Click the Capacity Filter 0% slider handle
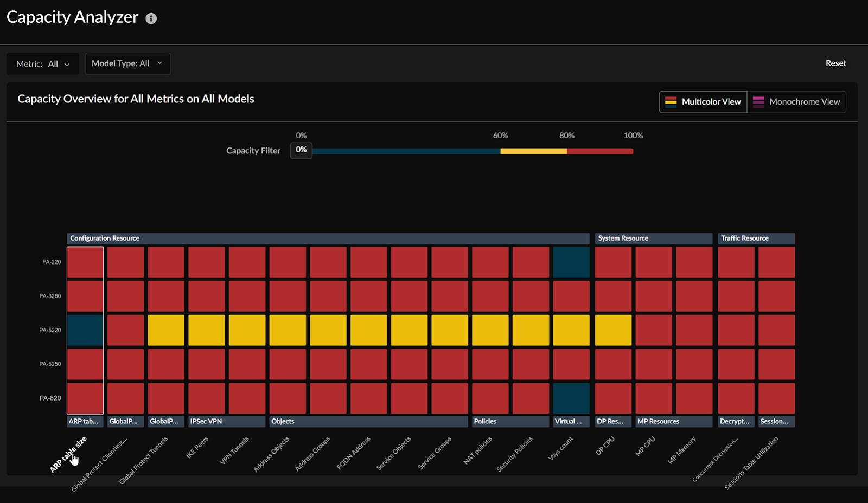Image resolution: width=868 pixels, height=503 pixels. 301,150
